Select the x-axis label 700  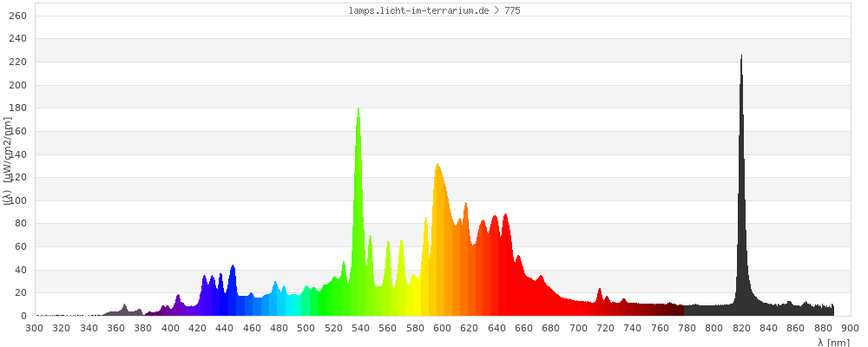point(578,328)
